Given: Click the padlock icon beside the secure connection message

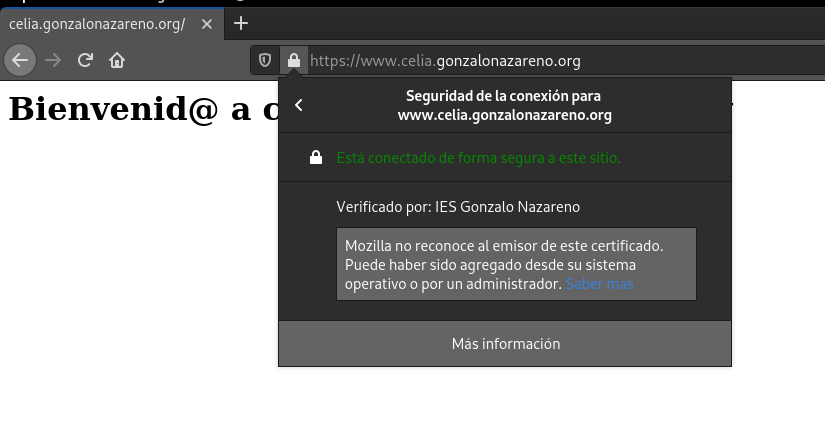Looking at the screenshot, I should pyautogui.click(x=316, y=158).
